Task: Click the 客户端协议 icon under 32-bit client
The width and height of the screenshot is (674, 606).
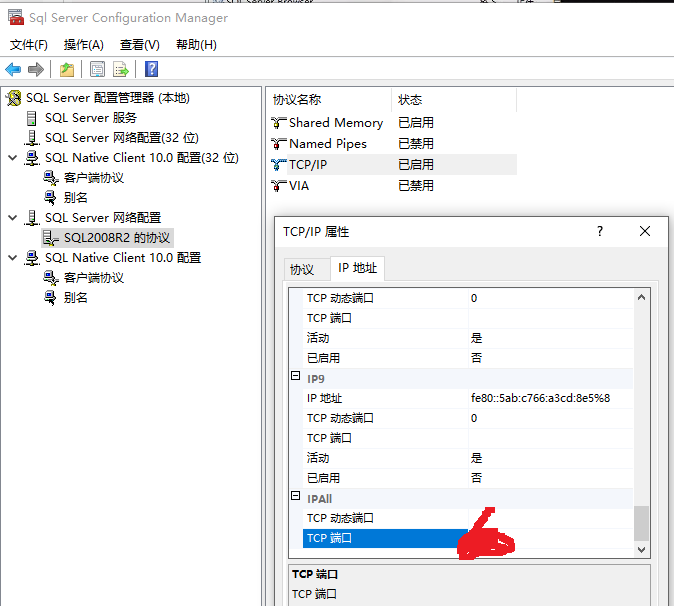Action: (x=51, y=178)
